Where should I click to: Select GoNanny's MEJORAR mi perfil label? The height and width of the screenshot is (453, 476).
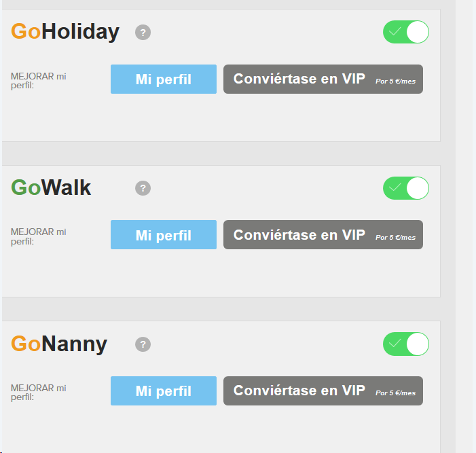point(39,392)
